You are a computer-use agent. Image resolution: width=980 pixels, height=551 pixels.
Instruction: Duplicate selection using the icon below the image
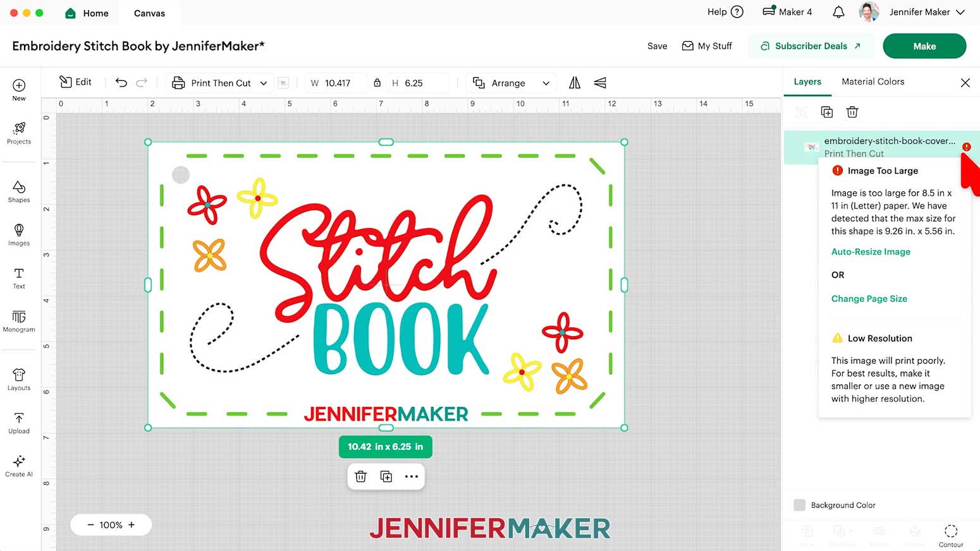coord(386,476)
